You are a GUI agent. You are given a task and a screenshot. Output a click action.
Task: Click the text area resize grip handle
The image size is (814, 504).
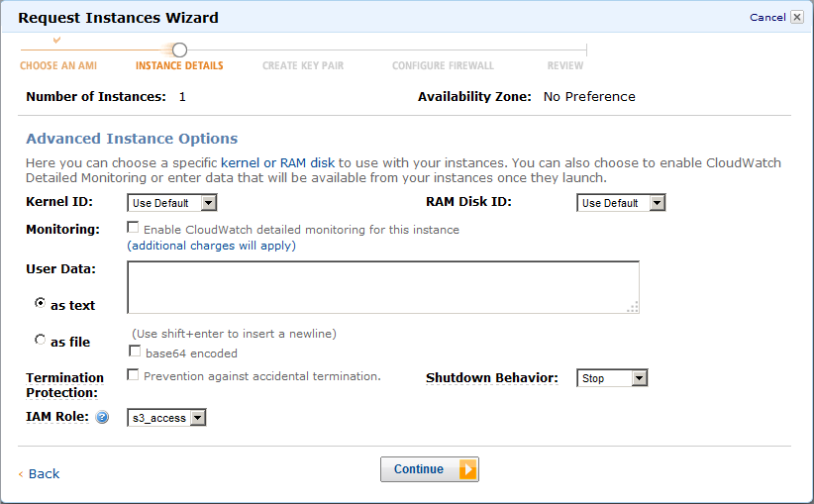633,307
